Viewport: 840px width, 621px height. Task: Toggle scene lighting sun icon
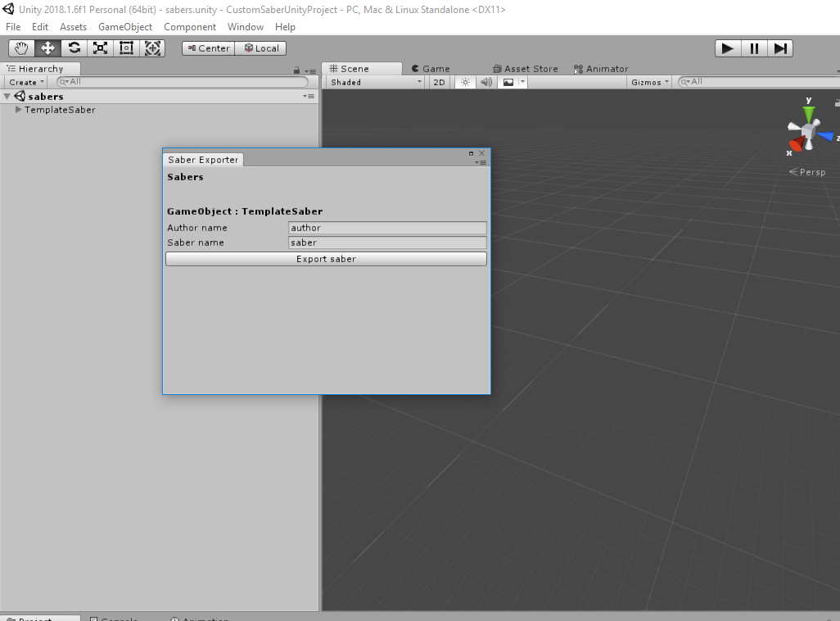[465, 82]
